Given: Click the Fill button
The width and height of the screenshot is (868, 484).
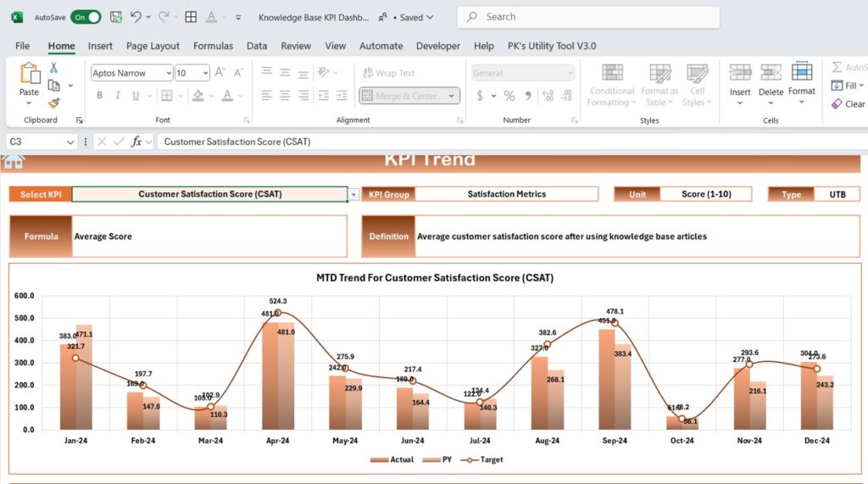Looking at the screenshot, I should 848,86.
